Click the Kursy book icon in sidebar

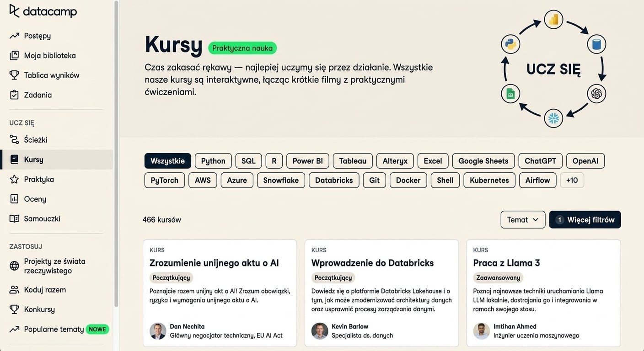pyautogui.click(x=14, y=160)
